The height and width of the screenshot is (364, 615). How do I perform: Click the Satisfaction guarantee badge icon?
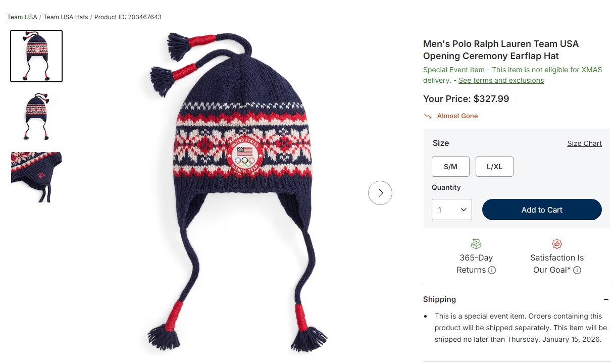(557, 244)
